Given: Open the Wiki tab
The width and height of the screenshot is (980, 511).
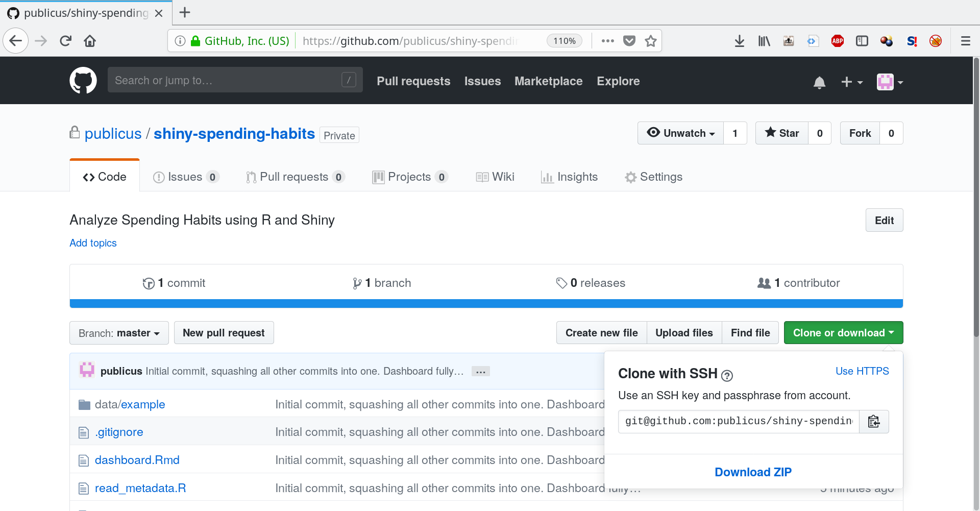Looking at the screenshot, I should click(x=495, y=177).
